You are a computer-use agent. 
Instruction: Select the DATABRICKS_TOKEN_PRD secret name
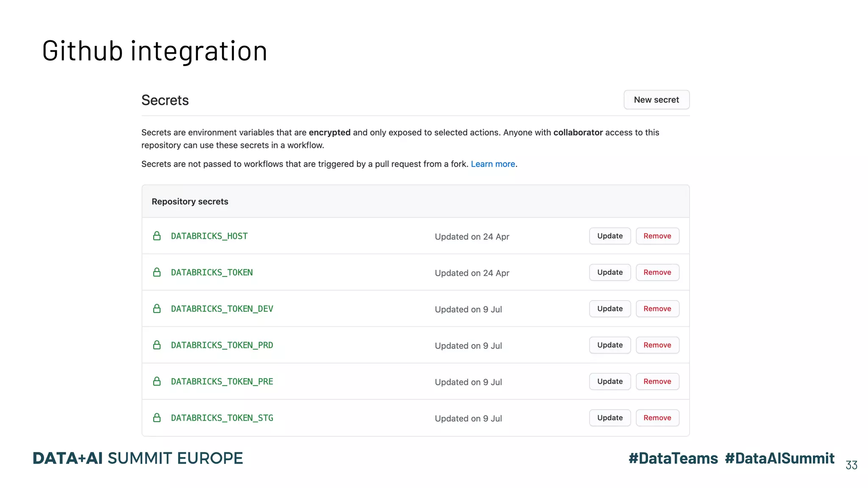[x=222, y=345]
